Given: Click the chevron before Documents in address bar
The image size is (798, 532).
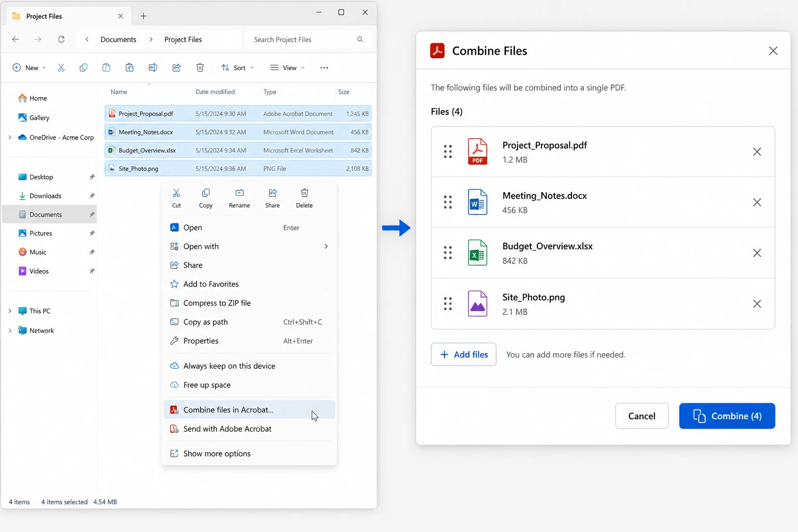Looking at the screenshot, I should (x=87, y=39).
